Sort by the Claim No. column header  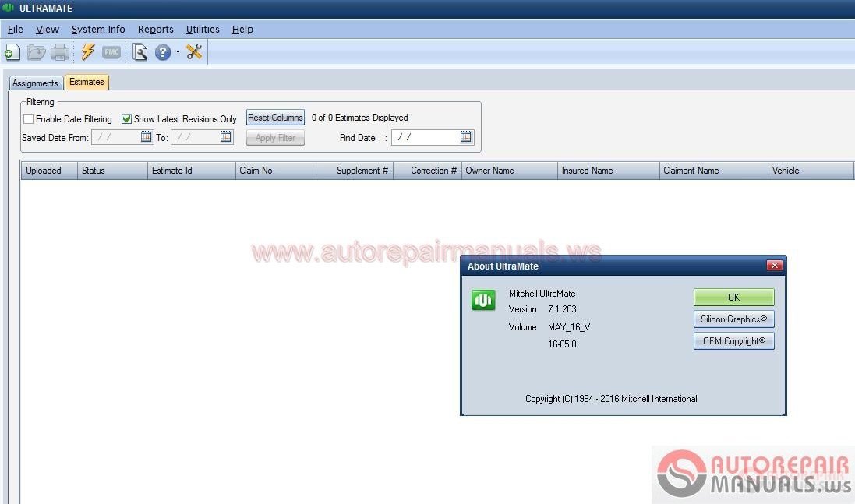(276, 171)
